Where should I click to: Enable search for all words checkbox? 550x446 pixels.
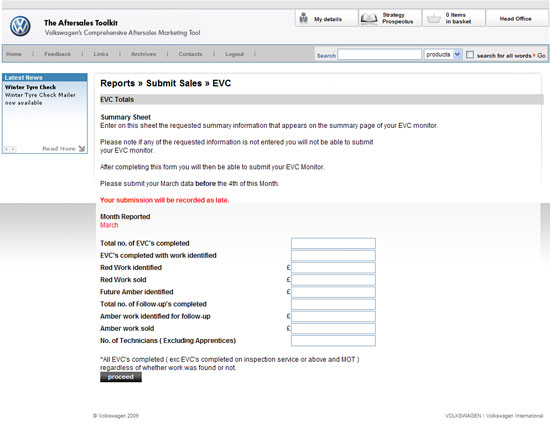[470, 55]
